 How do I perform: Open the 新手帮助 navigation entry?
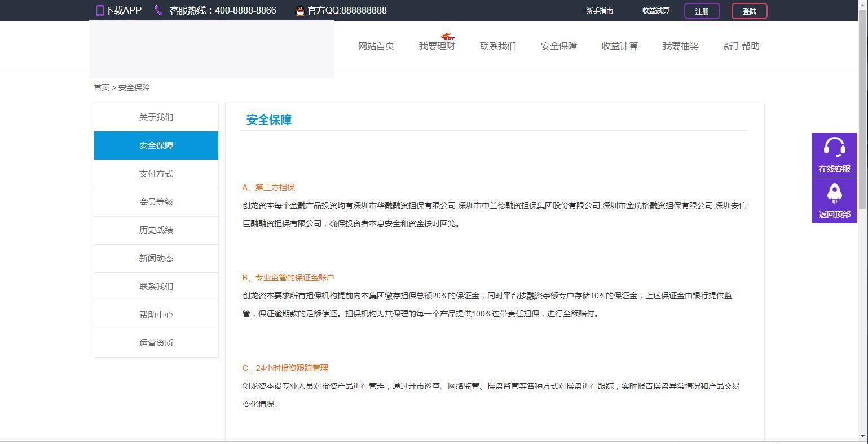pyautogui.click(x=741, y=46)
